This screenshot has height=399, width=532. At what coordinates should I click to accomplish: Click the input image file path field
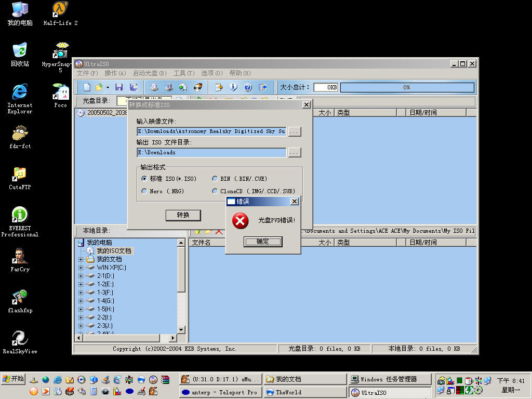pos(211,131)
